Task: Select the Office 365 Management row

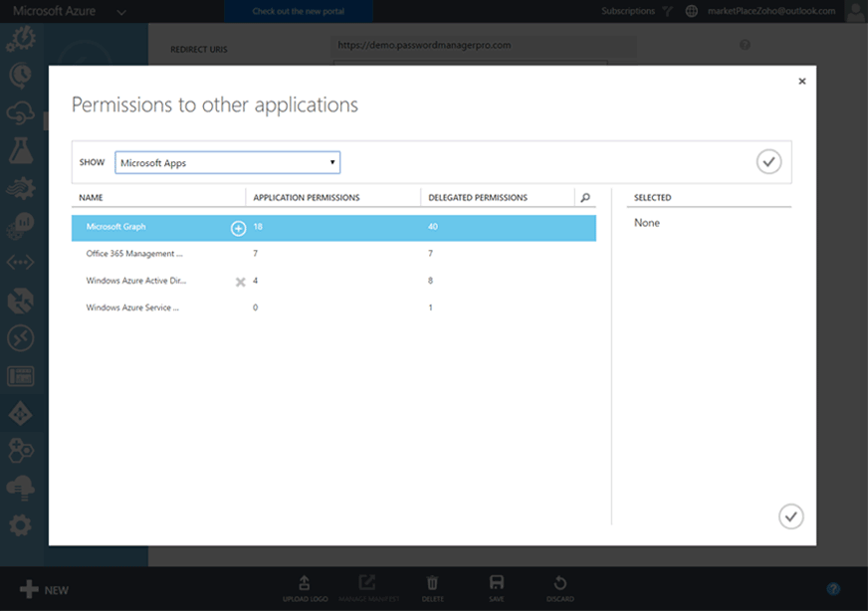Action: 134,254
